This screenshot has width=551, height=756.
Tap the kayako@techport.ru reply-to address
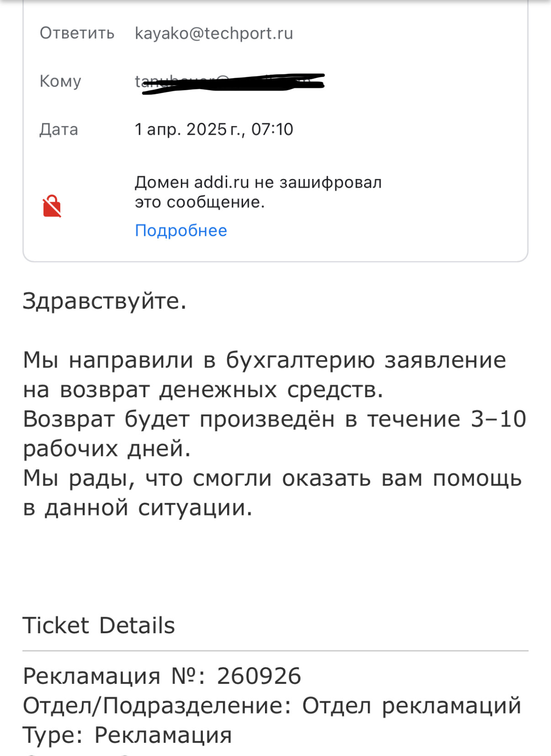pos(214,33)
